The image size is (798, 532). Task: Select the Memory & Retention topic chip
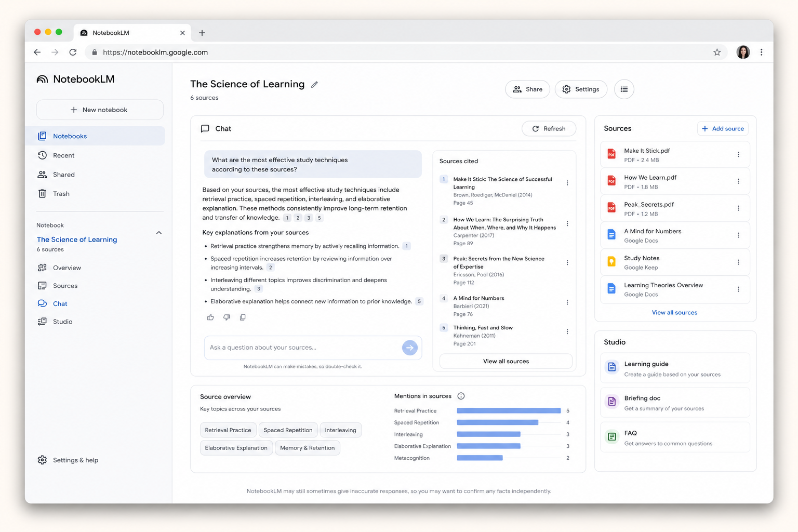tap(307, 448)
